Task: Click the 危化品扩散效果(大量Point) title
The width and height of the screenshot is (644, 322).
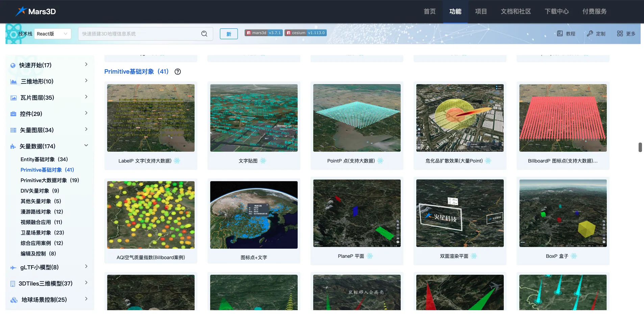Action: click(454, 161)
